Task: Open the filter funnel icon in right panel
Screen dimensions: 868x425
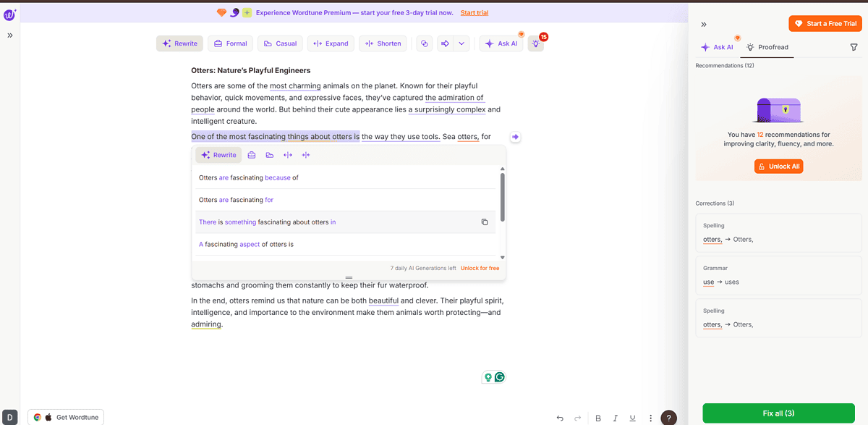Action: coord(854,47)
